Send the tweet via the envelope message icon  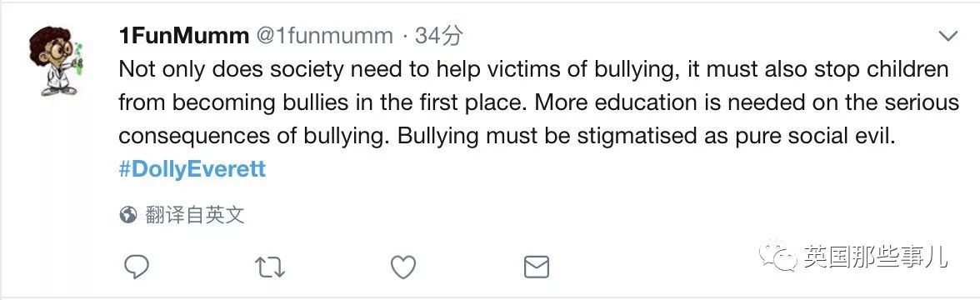(537, 267)
